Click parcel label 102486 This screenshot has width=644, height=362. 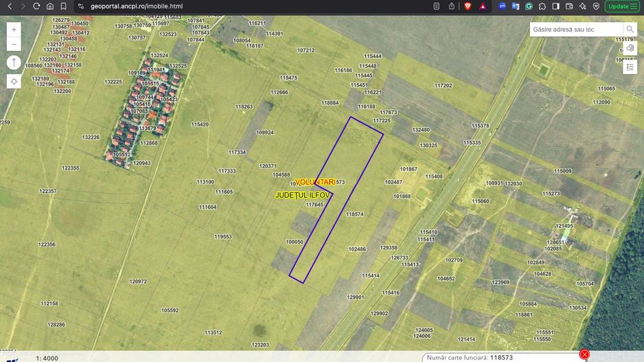[357, 249]
